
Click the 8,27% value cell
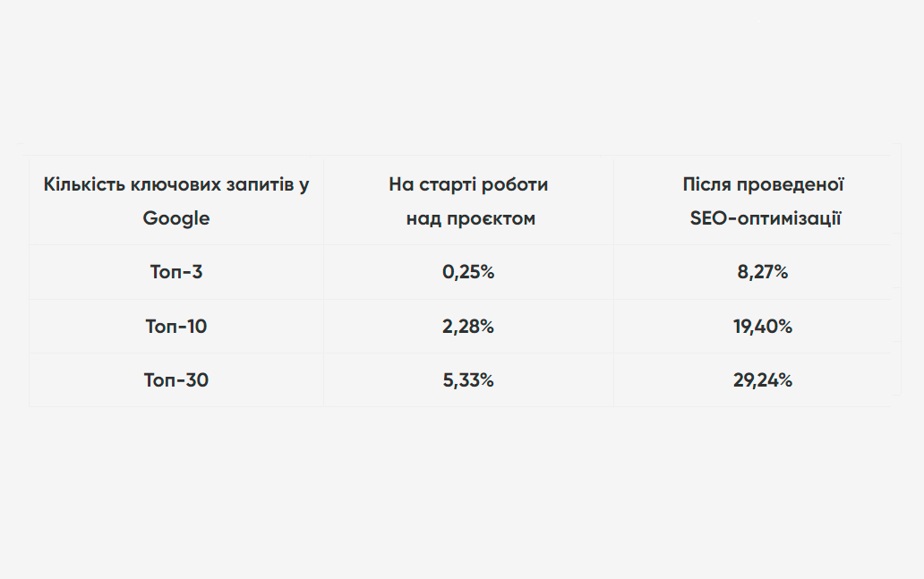[x=763, y=271]
